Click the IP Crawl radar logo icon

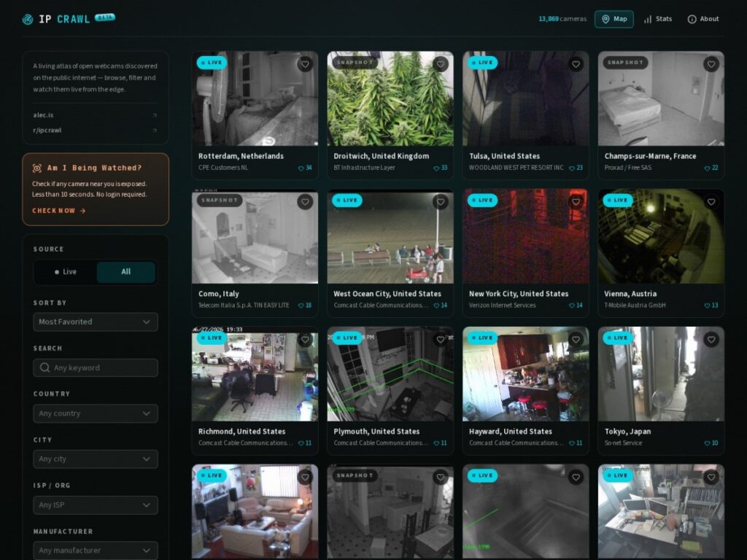click(x=28, y=19)
